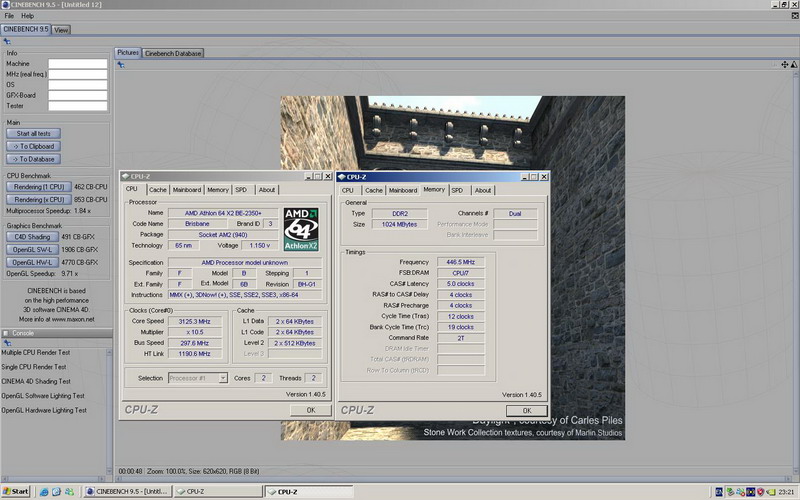Switch to CINEBENCH 9.5 taskbar button
The width and height of the screenshot is (800, 500).
point(128,492)
